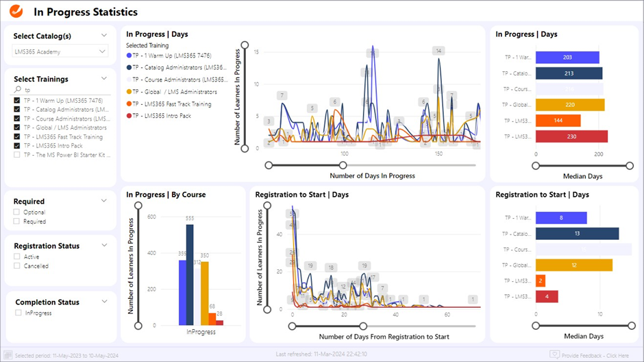Enable the Cancelled registration status checkbox
The image size is (644, 362).
click(x=17, y=266)
